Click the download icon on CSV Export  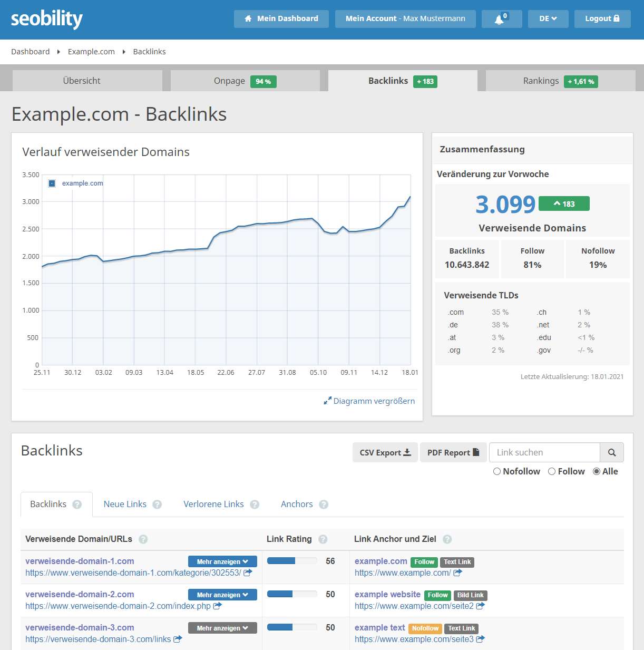pyautogui.click(x=408, y=452)
